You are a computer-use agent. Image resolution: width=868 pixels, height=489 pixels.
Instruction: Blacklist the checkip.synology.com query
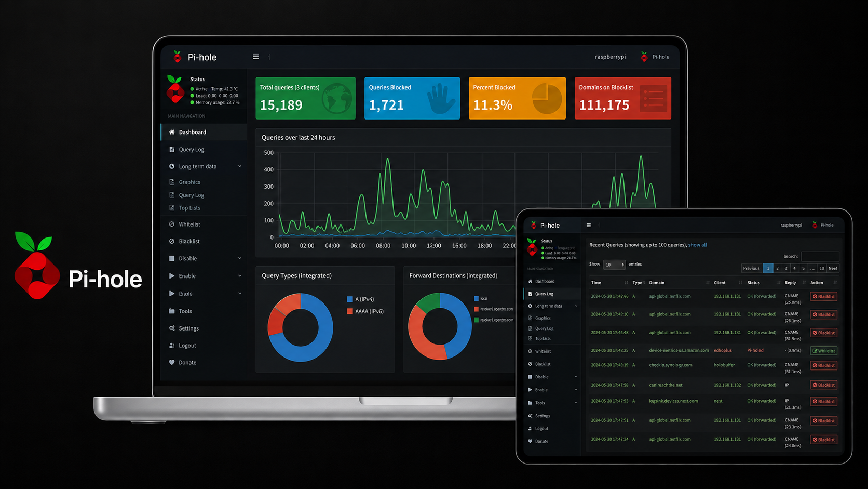[x=824, y=365]
